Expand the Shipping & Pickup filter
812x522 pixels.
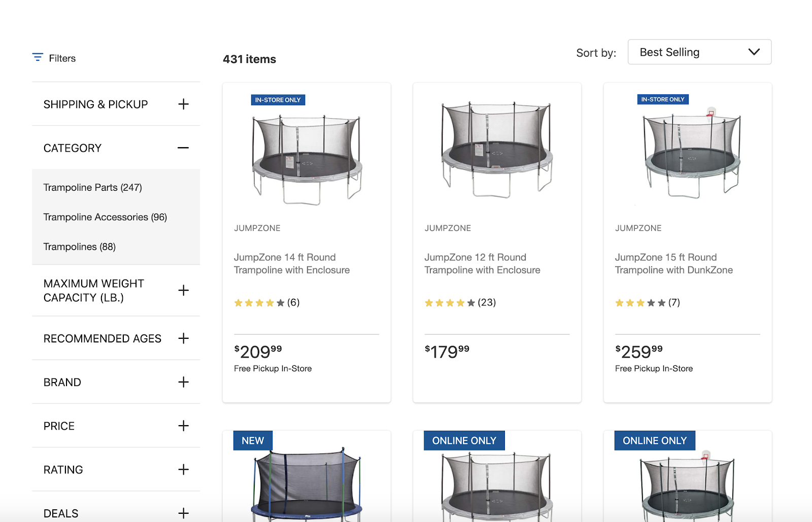(183, 104)
